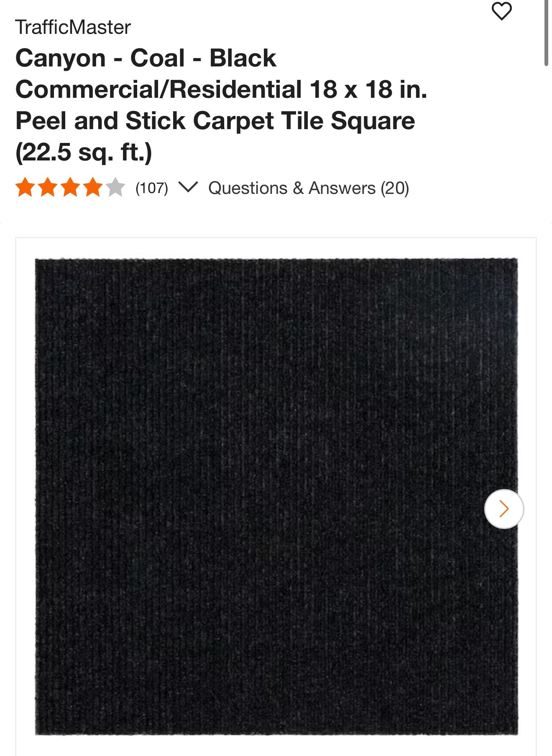Screen dimensions: 552x756
Task: Click the second orange rating star
Action: pyautogui.click(x=48, y=187)
